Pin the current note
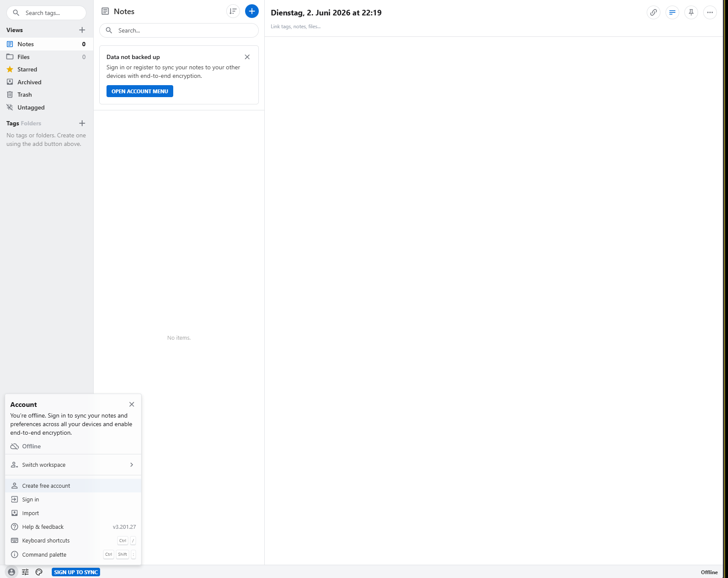 [691, 12]
